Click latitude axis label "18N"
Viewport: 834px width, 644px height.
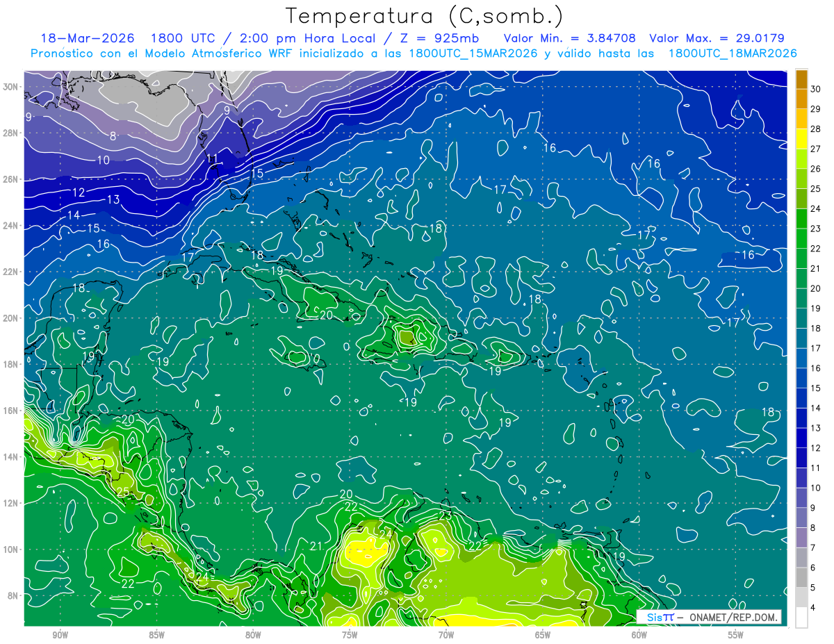10,364
